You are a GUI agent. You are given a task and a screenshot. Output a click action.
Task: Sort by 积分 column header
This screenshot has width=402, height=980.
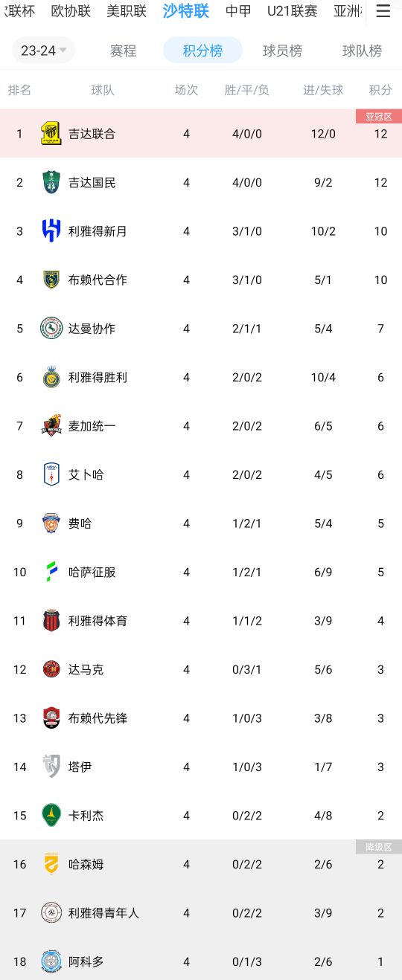click(380, 90)
